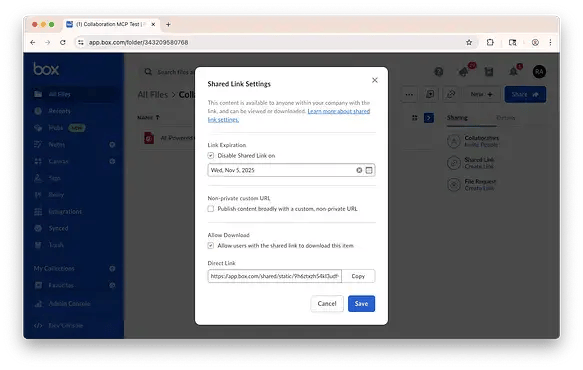Click the plus icon next to Canvas
Image resolution: width=583 pixels, height=370 pixels.
[x=112, y=161]
